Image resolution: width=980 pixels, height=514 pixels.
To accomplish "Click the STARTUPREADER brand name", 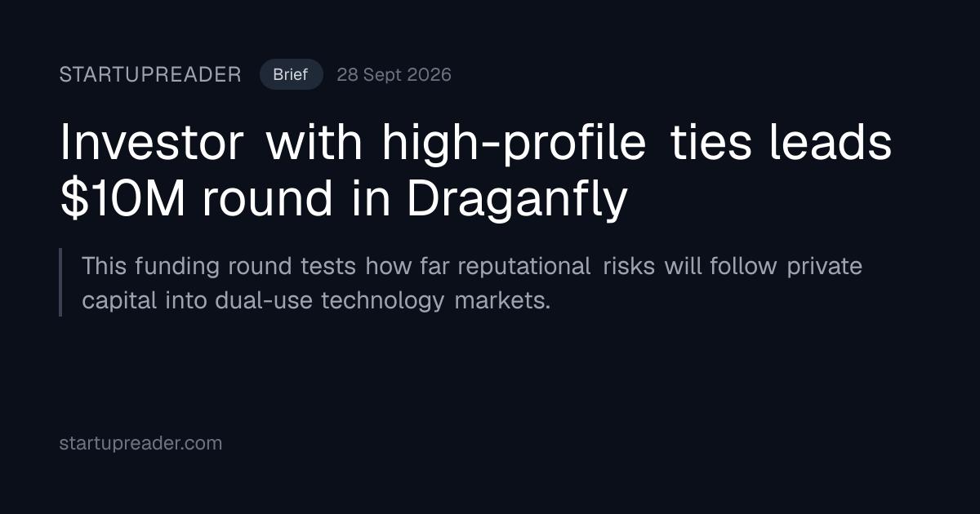I will 150,75.
